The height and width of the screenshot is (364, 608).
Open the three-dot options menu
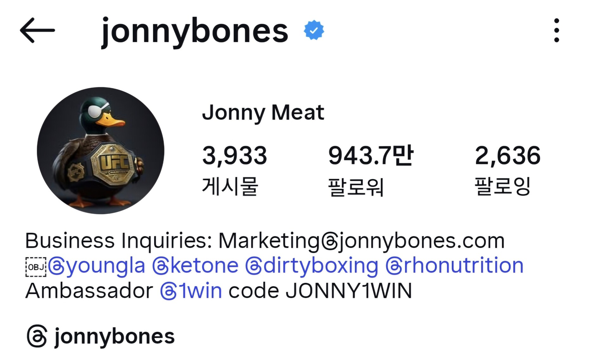(556, 30)
